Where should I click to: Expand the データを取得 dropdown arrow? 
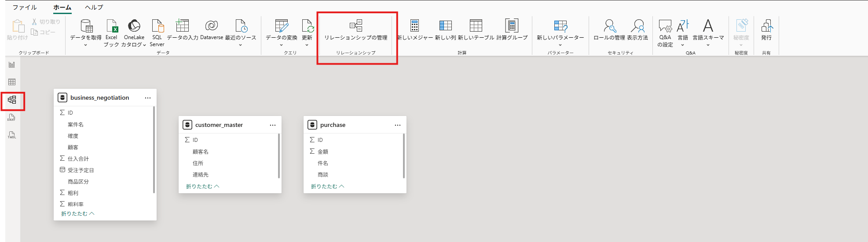[x=86, y=45]
